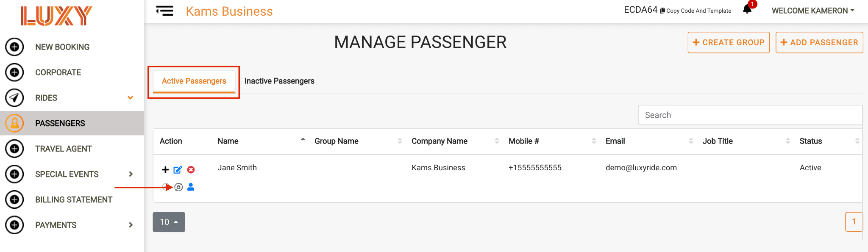Screen dimensions: 868x252
Task: Click the edit pencil icon for Jane Smith
Action: [x=178, y=170]
